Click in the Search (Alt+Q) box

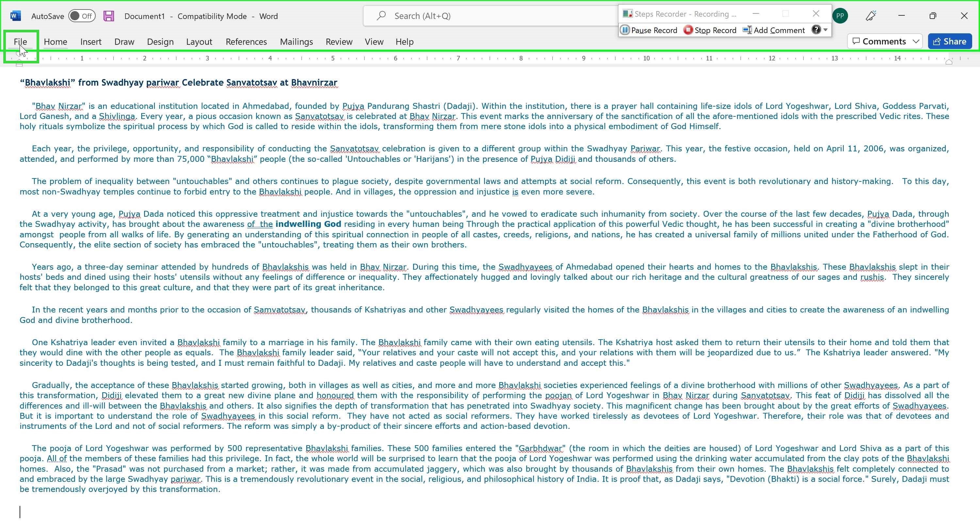pos(491,16)
